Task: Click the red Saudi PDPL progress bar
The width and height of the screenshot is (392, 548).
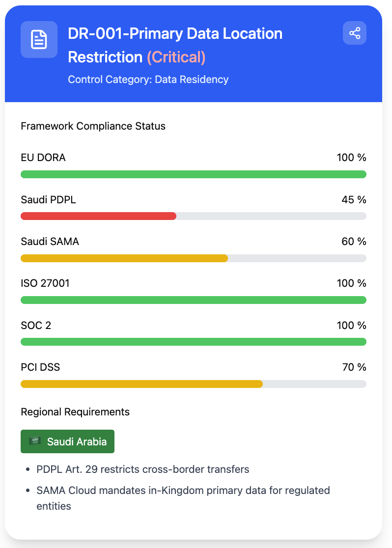Action: point(98,216)
